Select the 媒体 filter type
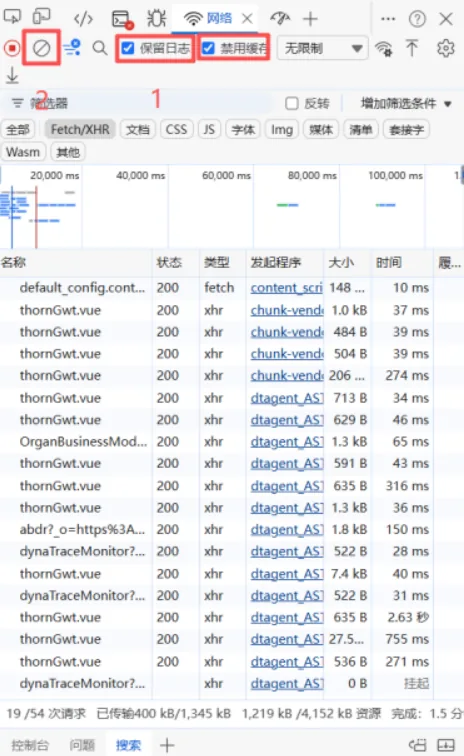The width and height of the screenshot is (464, 756). (321, 130)
